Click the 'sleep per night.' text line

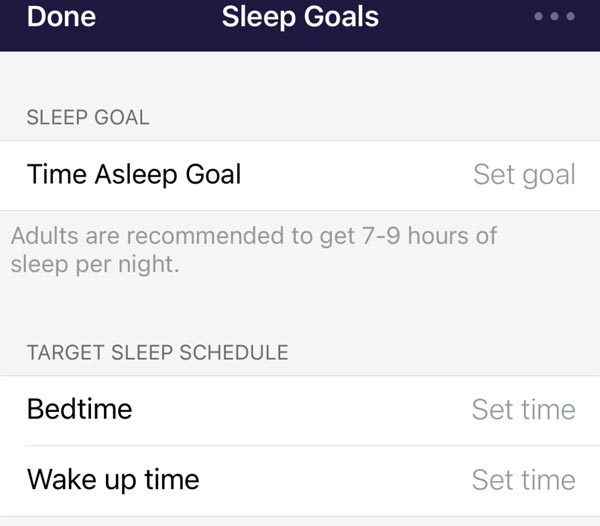coord(95,265)
